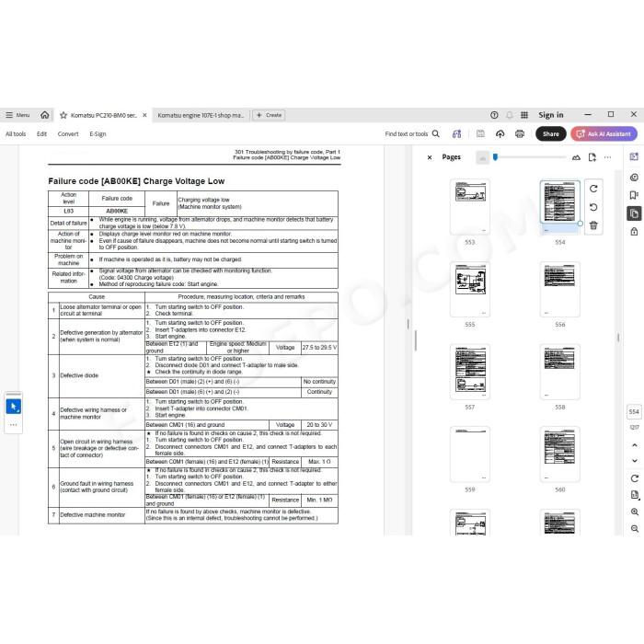Select page 556 thumbnail
The image size is (644, 644).
coord(559,289)
